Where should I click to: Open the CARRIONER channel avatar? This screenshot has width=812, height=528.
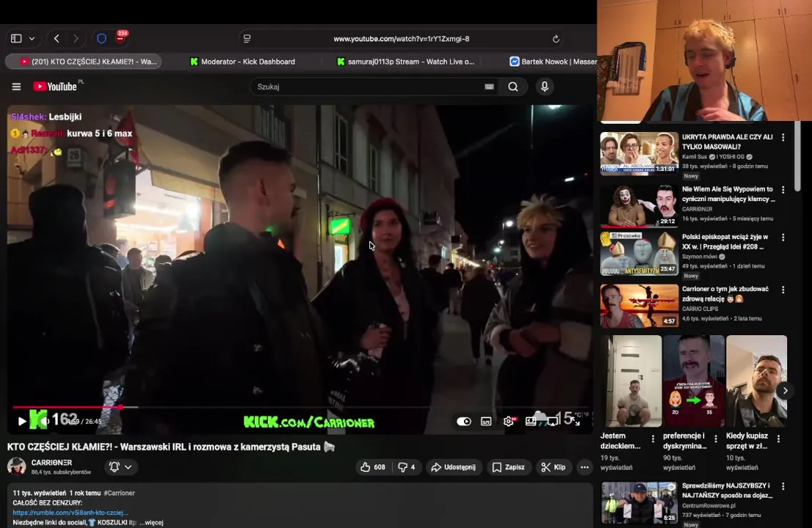click(17, 466)
